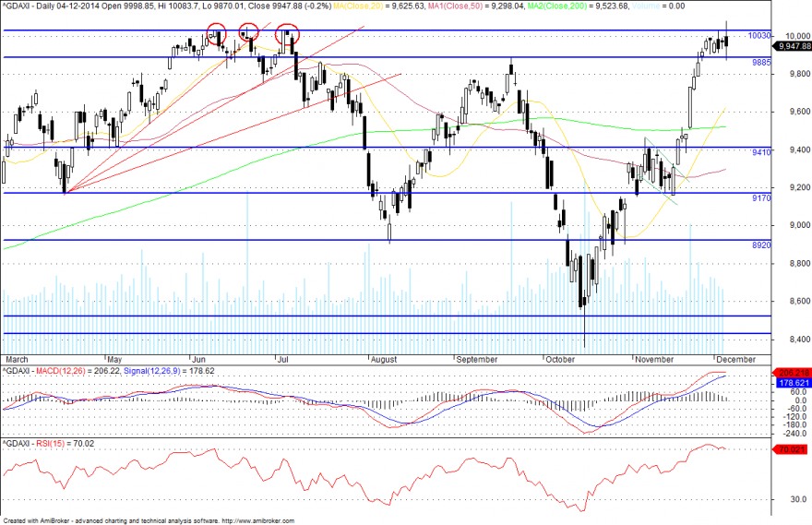
Task: Click the 8,800 price axis label
Action: tap(800, 264)
